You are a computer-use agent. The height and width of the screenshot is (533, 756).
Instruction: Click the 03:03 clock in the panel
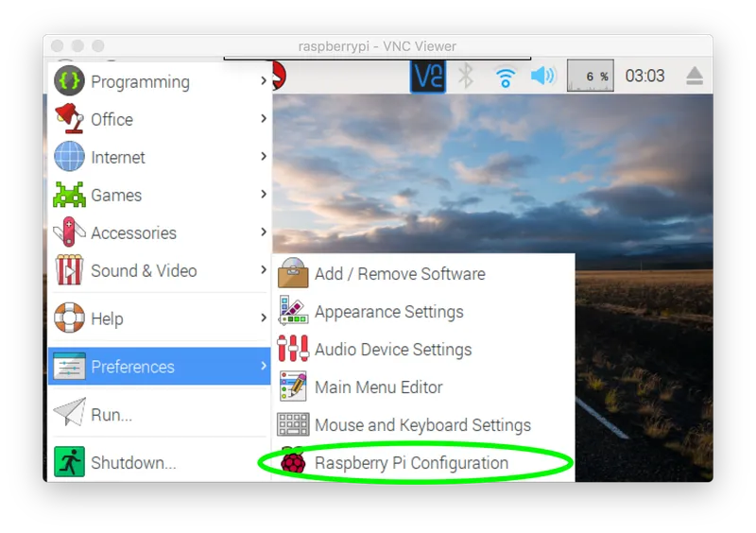pos(644,76)
